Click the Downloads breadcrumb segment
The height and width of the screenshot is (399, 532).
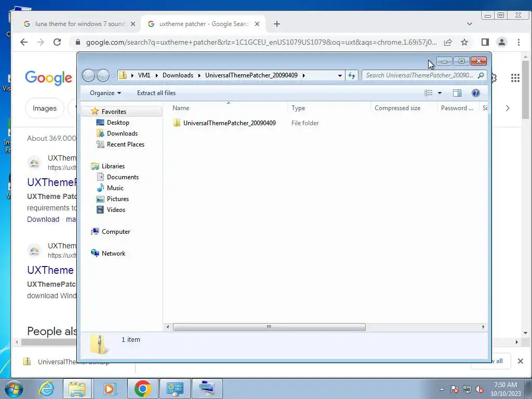[178, 75]
